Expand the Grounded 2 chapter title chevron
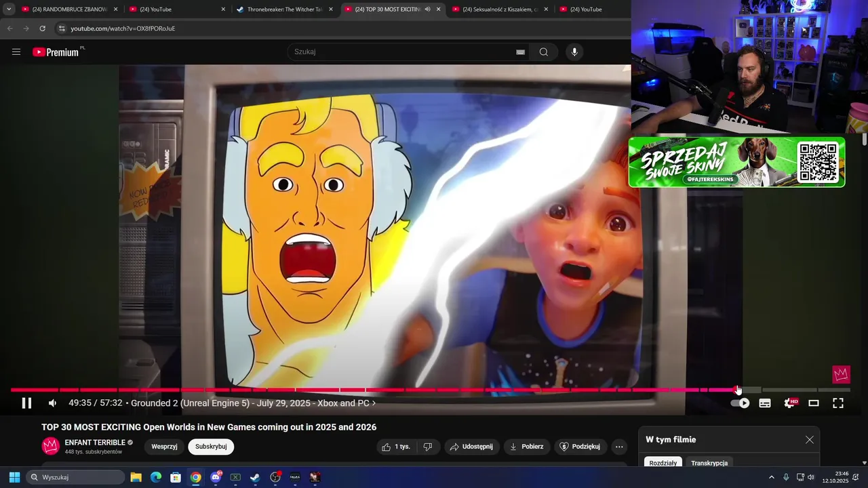The width and height of the screenshot is (868, 488). (x=374, y=403)
